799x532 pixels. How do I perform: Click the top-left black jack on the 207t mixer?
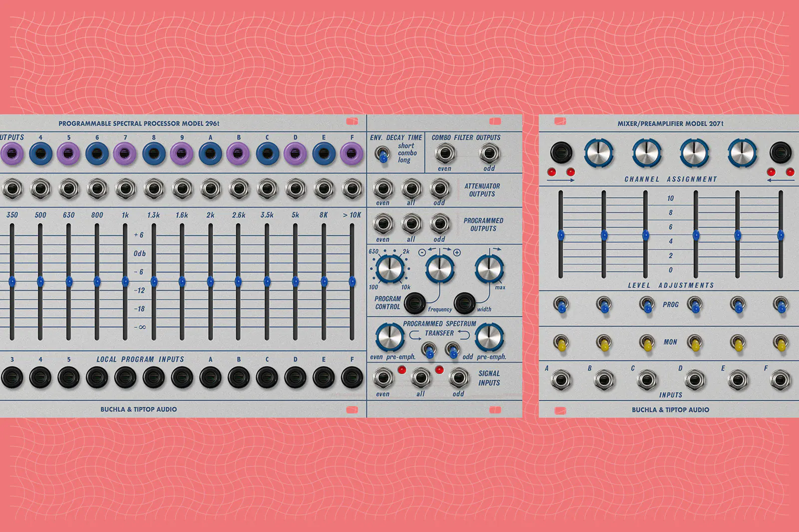[561, 152]
